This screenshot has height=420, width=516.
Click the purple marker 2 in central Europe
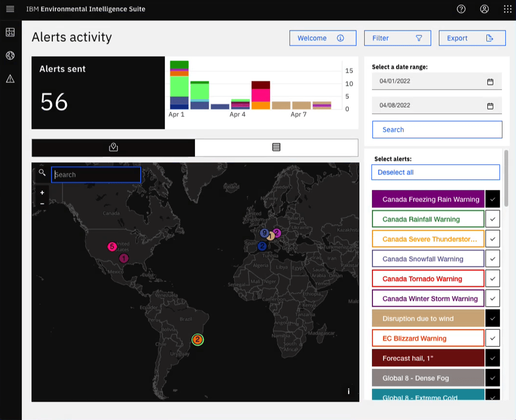pyautogui.click(x=277, y=233)
